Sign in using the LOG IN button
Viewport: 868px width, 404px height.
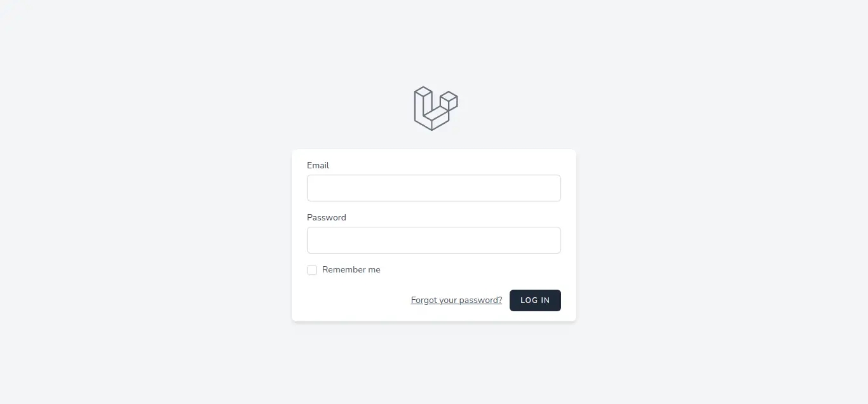535,300
